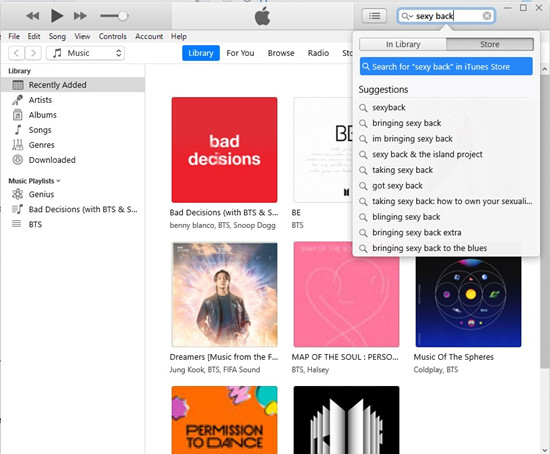Pick the taking sexy back suggestion
This screenshot has width=550, height=454.
(x=445, y=170)
